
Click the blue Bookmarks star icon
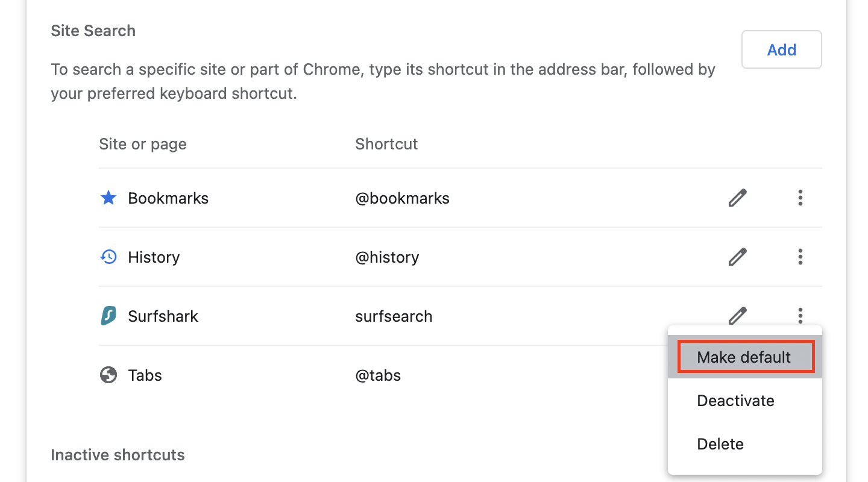[x=108, y=198]
